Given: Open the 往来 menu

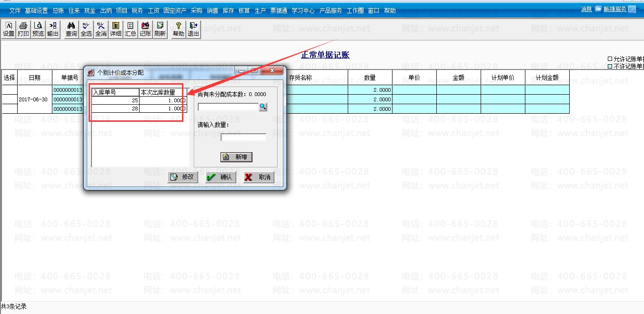Looking at the screenshot, I should click(74, 10).
